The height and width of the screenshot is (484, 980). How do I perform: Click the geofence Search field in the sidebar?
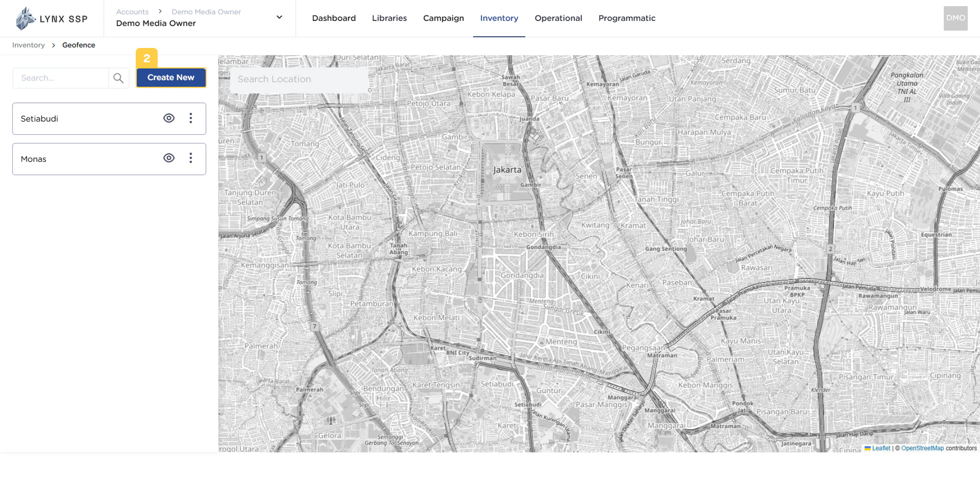pos(61,78)
